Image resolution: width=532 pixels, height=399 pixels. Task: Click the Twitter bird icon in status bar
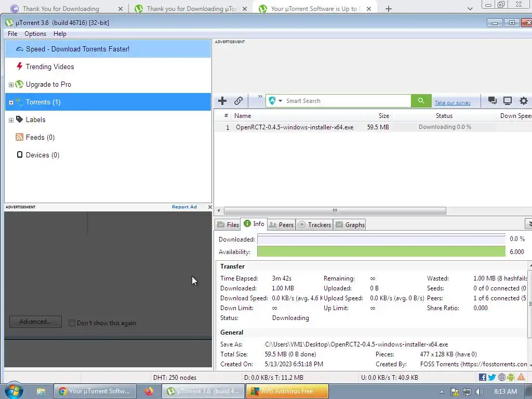(x=491, y=377)
